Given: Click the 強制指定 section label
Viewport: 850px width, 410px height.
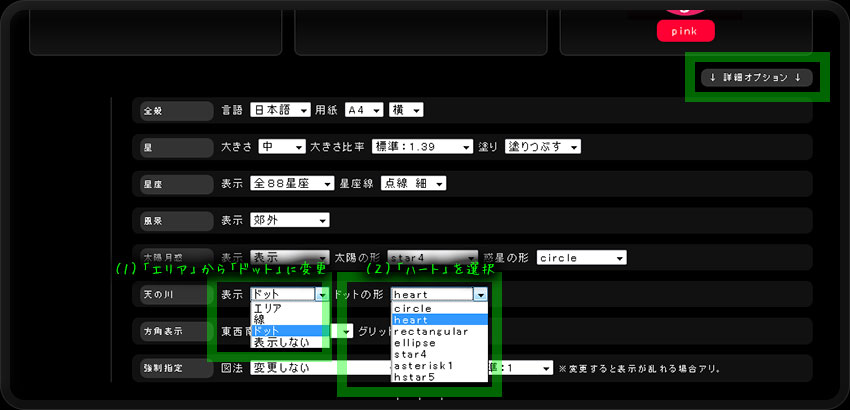Looking at the screenshot, I should [177, 368].
